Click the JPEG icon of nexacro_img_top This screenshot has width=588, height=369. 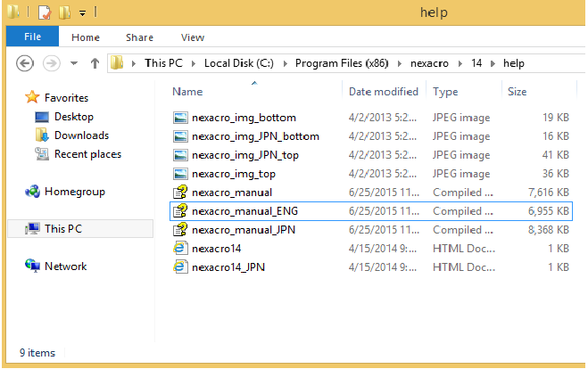tap(180, 174)
